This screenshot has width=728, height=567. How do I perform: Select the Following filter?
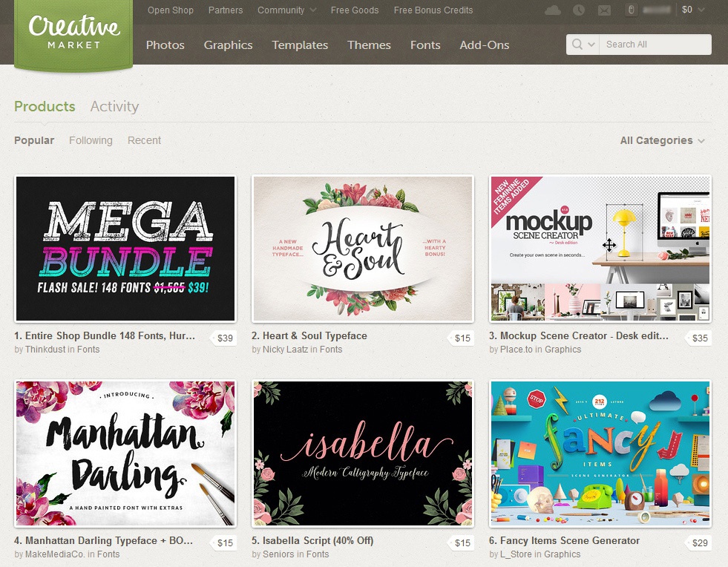click(x=91, y=140)
